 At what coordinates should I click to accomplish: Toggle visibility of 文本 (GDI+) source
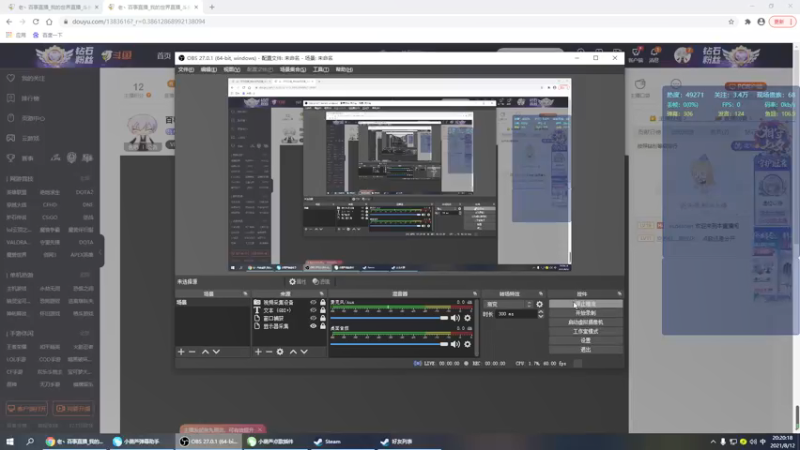[313, 310]
